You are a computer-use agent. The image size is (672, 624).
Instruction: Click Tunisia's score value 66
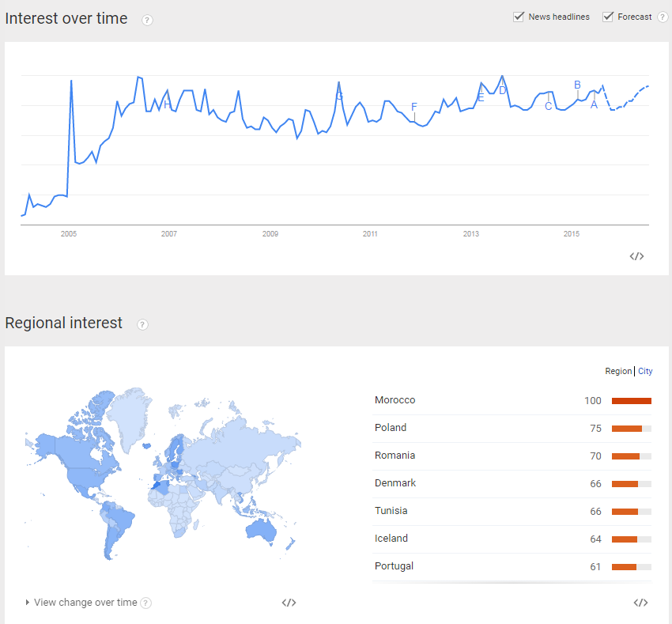pyautogui.click(x=596, y=511)
